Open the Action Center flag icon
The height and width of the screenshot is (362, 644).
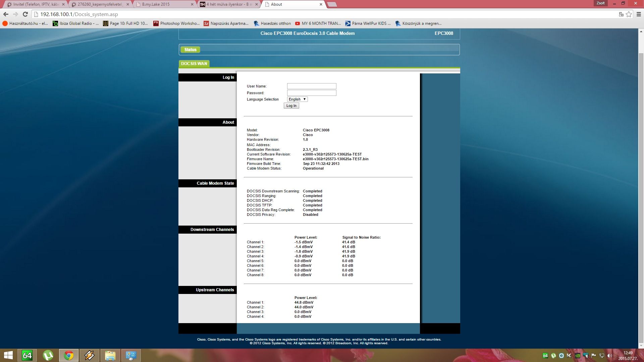pyautogui.click(x=594, y=356)
